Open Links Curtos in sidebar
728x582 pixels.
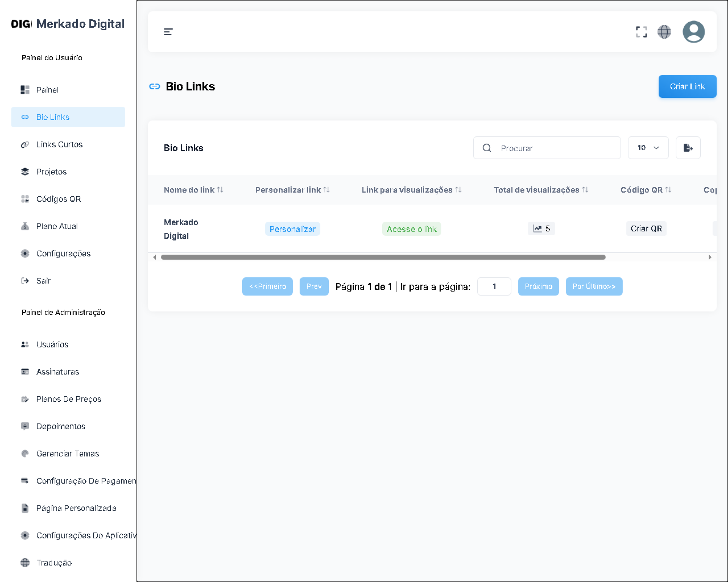(59, 144)
